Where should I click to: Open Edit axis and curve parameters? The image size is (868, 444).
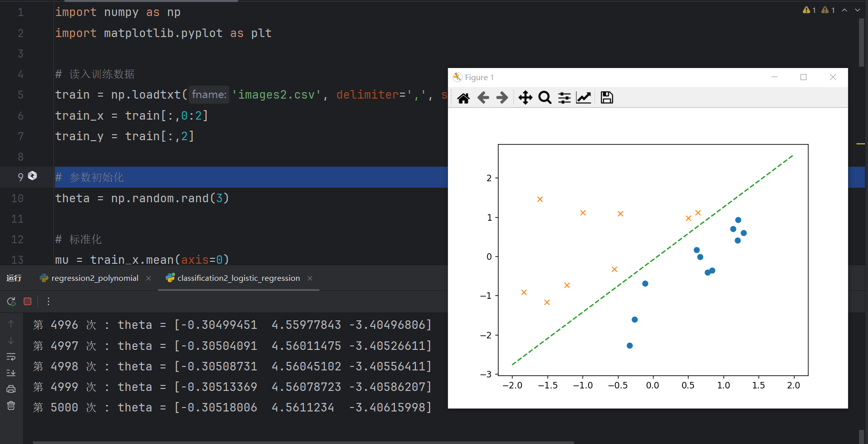tap(583, 98)
